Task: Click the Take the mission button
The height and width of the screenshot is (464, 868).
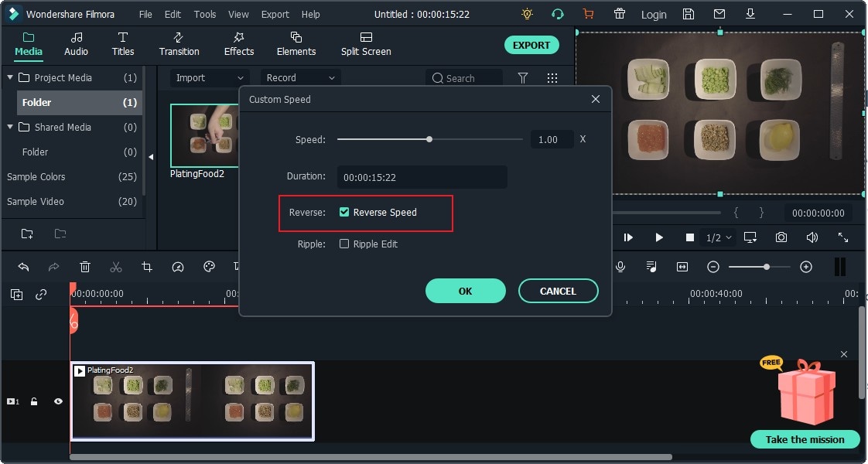Action: (805, 440)
